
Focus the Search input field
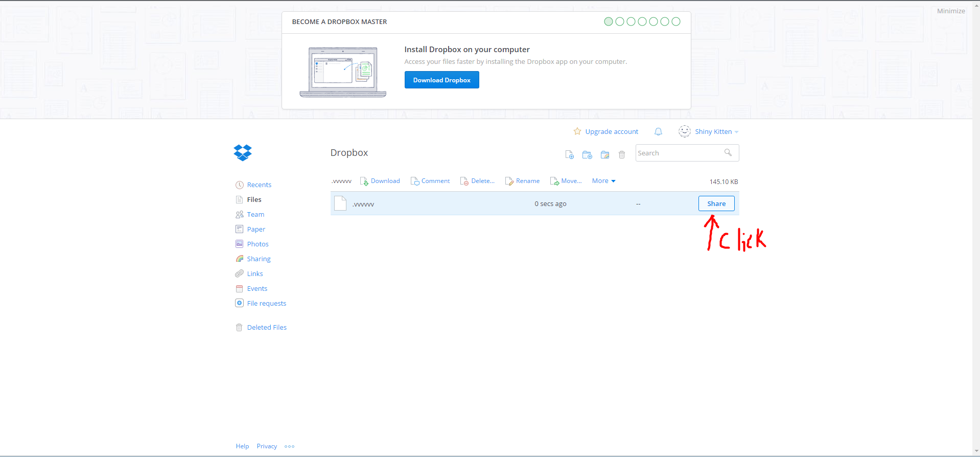tap(678, 153)
